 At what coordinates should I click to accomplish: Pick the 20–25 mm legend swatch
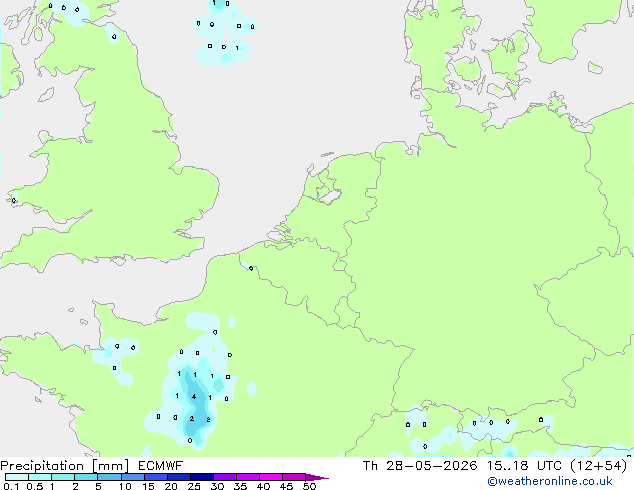point(179,477)
